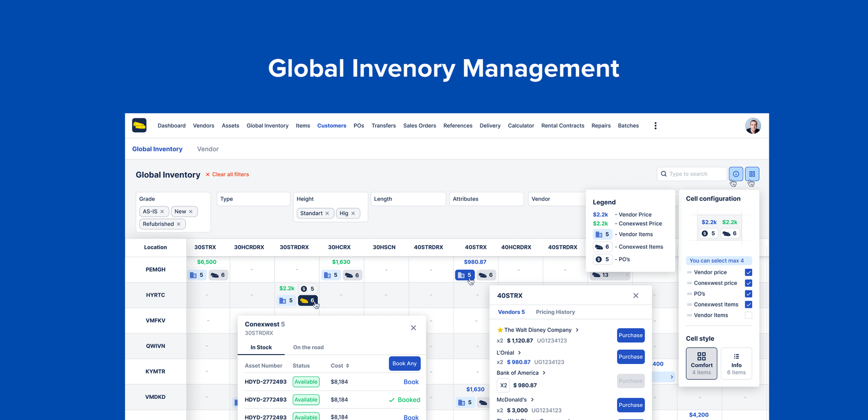The height and width of the screenshot is (420, 868).
Task: Close the Conexwest 5 popup
Action: coord(413,328)
